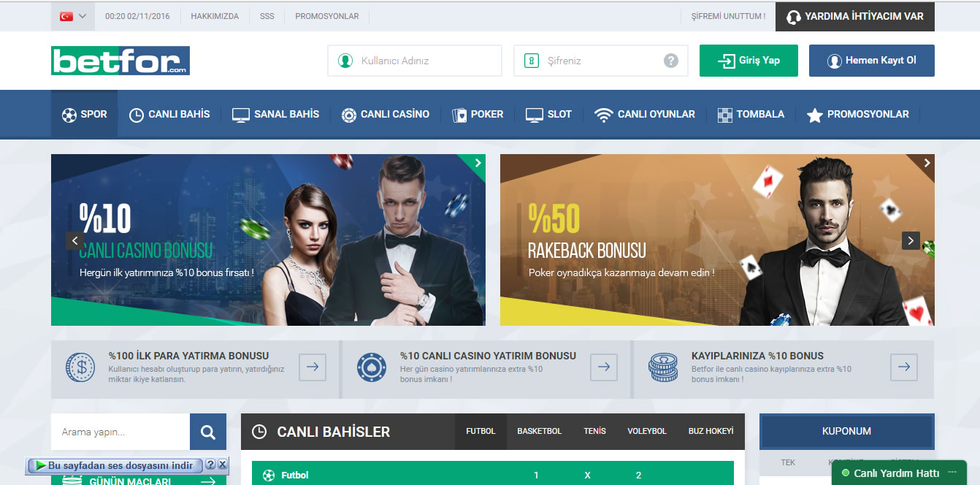The width and height of the screenshot is (980, 485).
Task: Click ŞİFREMİ UNUTTUM link
Action: [x=728, y=16]
